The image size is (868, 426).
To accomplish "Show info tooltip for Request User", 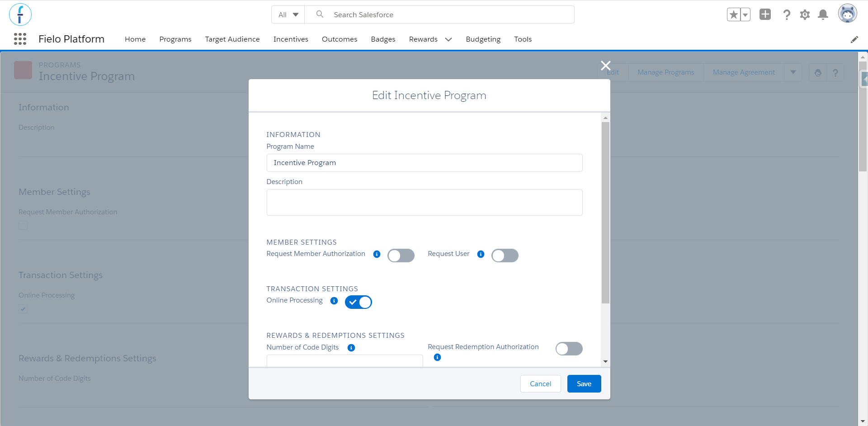I will click(x=481, y=254).
